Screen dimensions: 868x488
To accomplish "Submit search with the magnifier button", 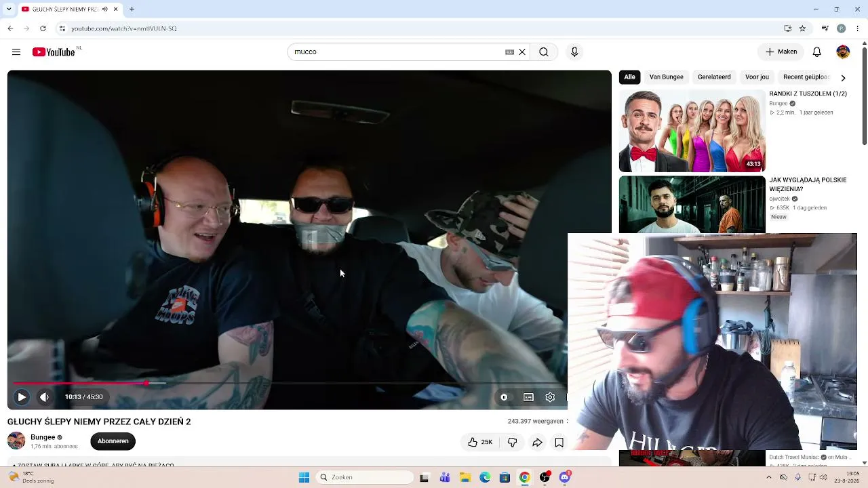I will tap(544, 52).
